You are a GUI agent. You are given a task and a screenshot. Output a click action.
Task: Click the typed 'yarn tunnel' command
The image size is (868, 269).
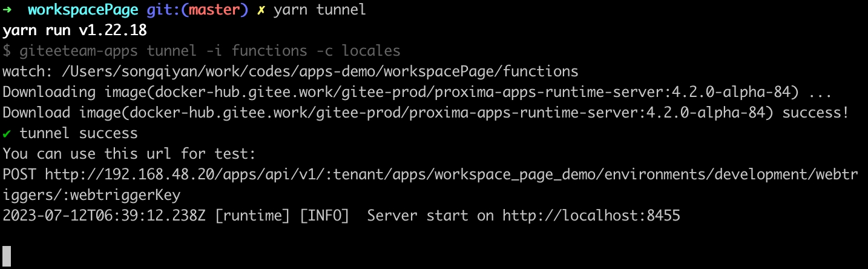(320, 10)
